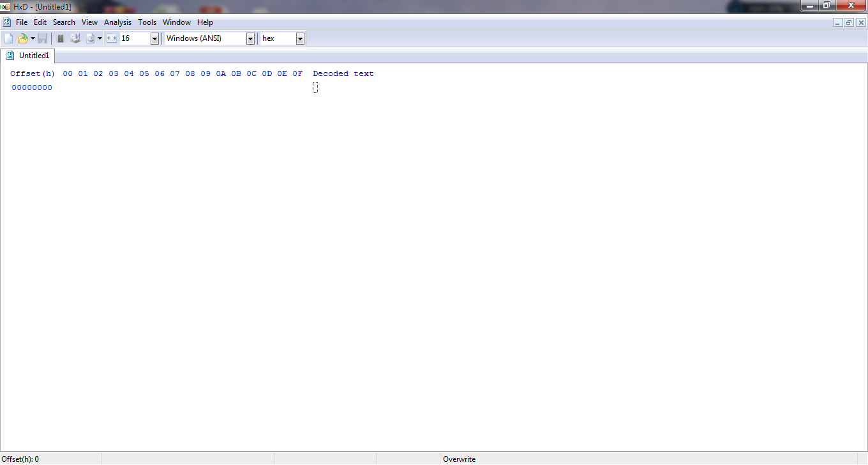This screenshot has height=465, width=868.
Task: Click the 00000000 offset row label
Action: (x=32, y=88)
